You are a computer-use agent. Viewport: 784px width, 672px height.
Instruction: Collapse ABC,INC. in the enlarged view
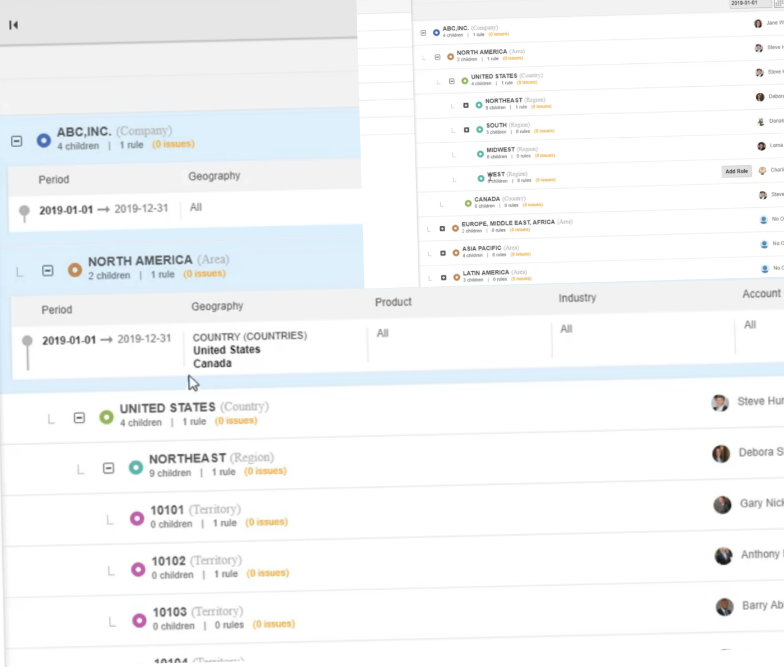tap(17, 141)
